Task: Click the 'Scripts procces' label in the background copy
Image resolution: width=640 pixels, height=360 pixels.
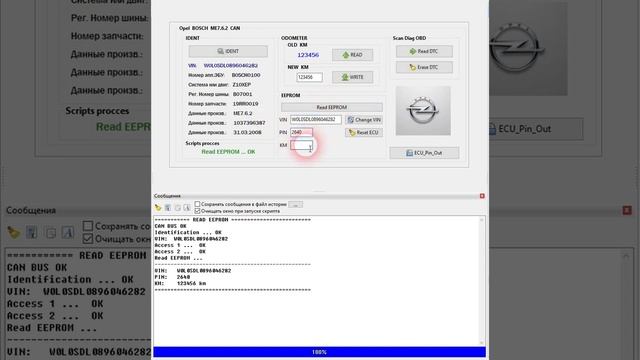Action: point(97,111)
